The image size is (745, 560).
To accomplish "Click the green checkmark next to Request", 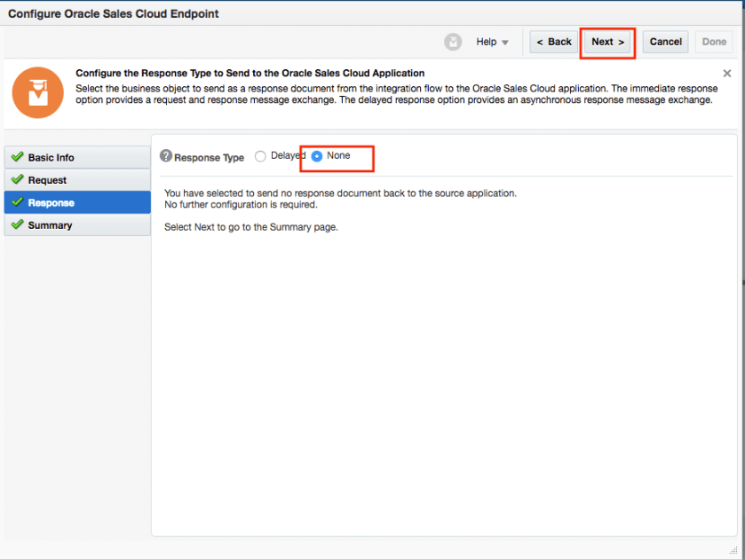I will coord(17,180).
